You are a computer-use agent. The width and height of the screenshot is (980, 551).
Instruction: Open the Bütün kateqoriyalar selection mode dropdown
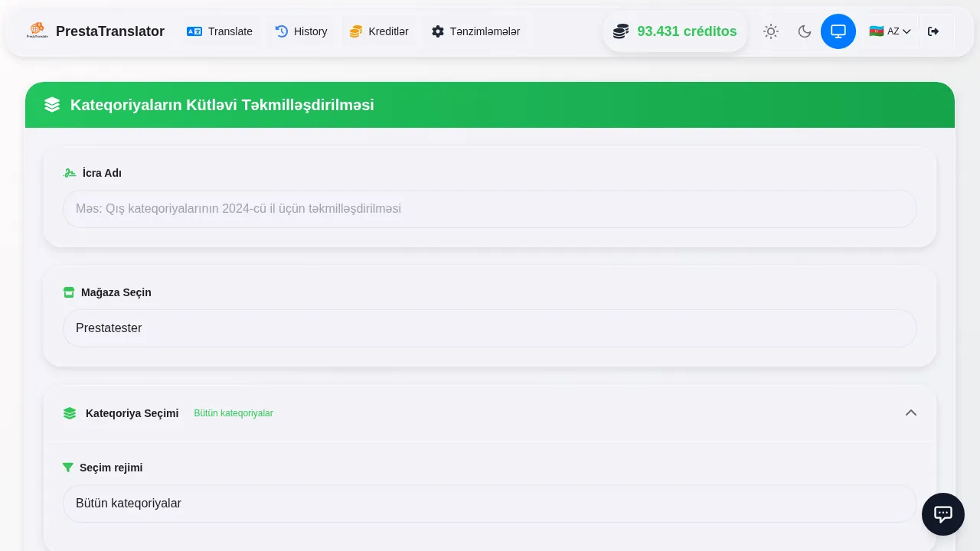[x=490, y=504]
